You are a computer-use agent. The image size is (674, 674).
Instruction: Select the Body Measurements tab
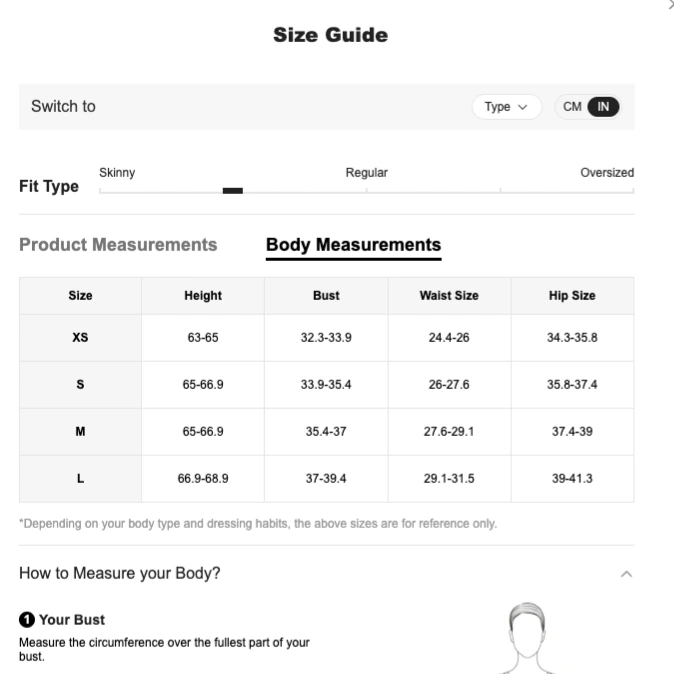pyautogui.click(x=353, y=245)
